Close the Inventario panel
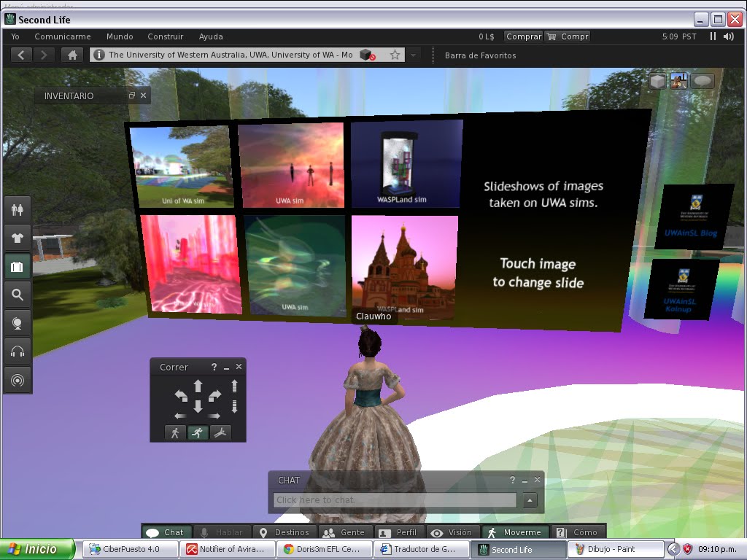 pos(144,96)
